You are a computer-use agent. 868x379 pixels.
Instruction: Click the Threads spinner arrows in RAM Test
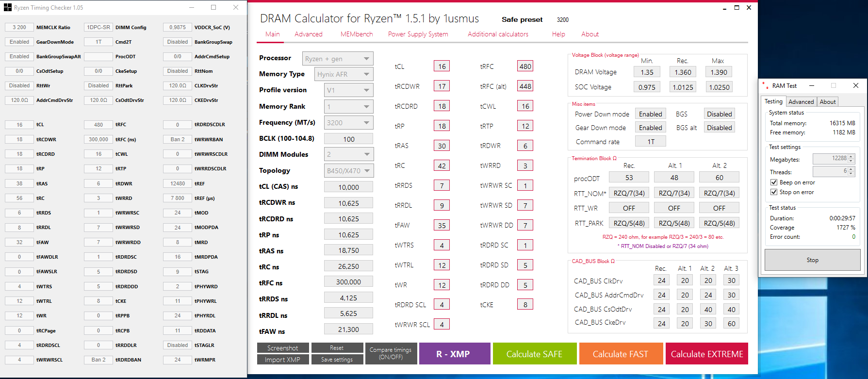pyautogui.click(x=851, y=171)
